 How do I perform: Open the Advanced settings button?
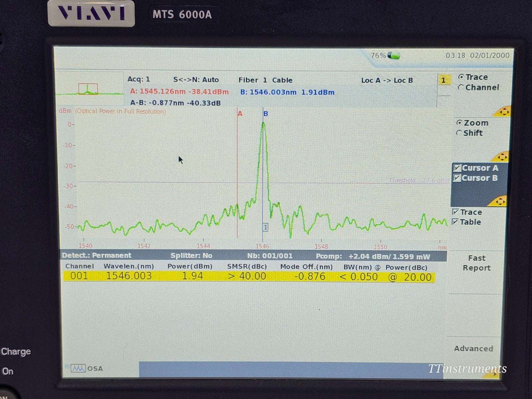coord(473,348)
